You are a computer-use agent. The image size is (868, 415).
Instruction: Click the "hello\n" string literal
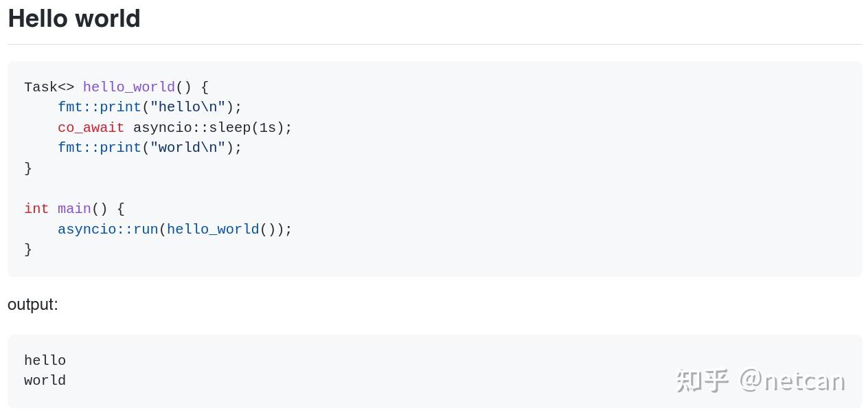tap(188, 107)
